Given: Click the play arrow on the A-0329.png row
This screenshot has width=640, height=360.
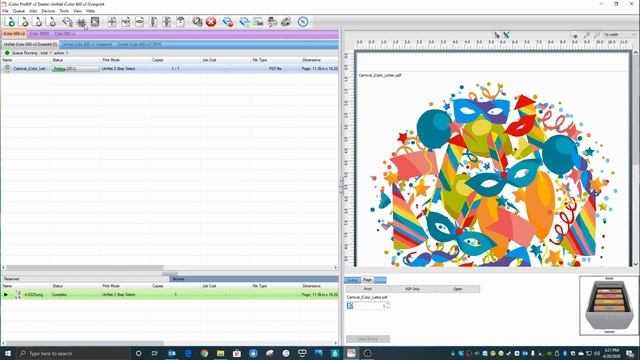Looking at the screenshot, I should (x=6, y=294).
